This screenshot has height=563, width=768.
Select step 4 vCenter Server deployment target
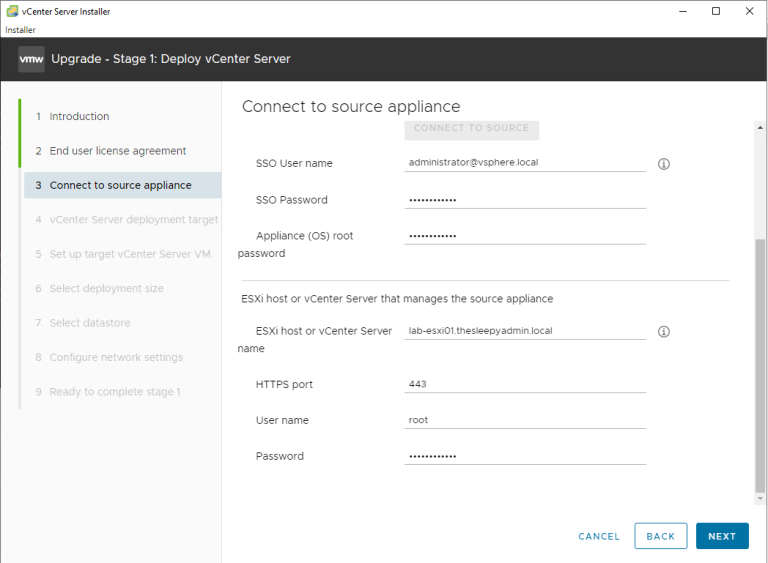[126, 220]
